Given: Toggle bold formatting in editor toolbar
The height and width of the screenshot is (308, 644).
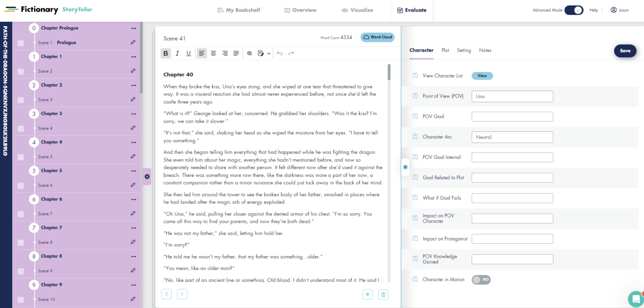Looking at the screenshot, I should coord(166,53).
